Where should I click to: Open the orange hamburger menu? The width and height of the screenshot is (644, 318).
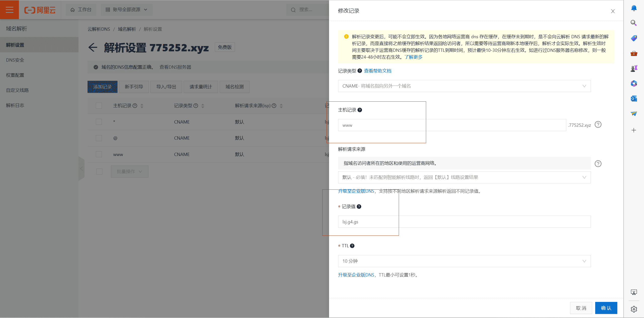9,10
